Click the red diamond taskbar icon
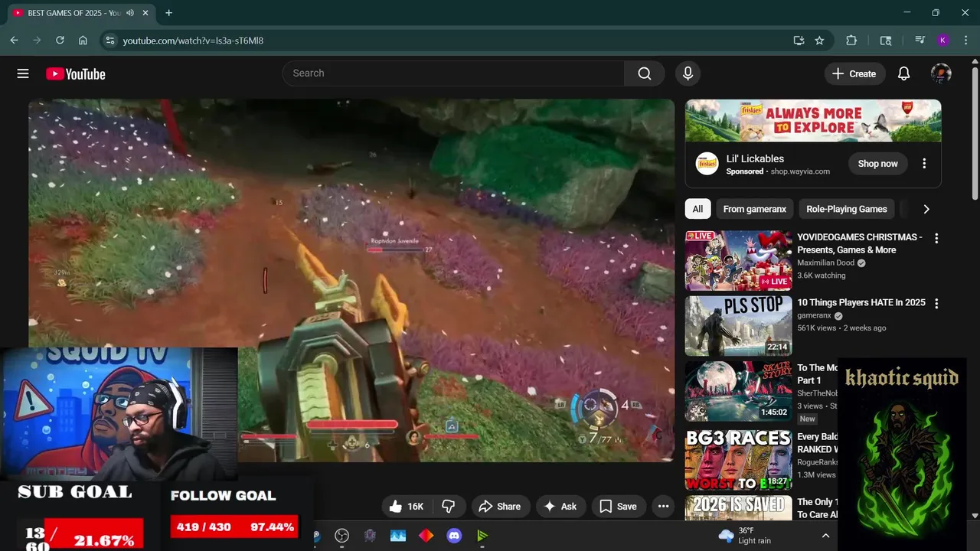Viewport: 980px width, 551px height. coord(426,536)
